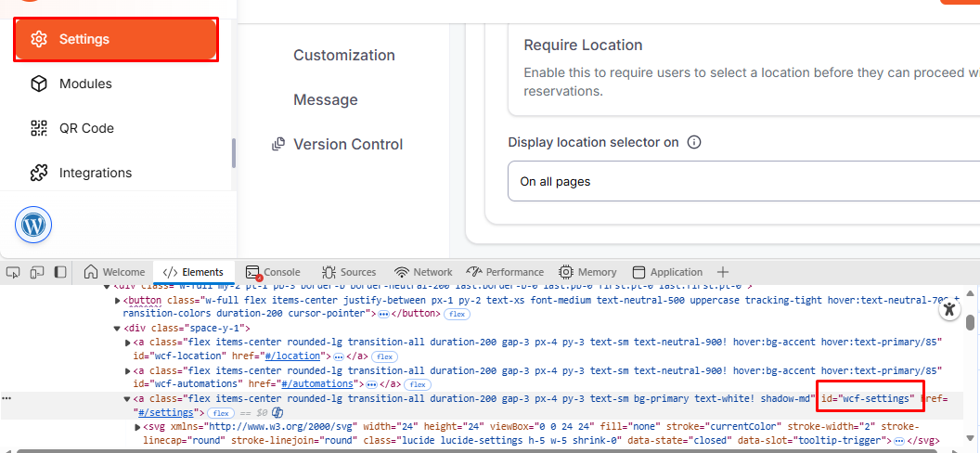Open the Version Control settings section
980x453 pixels.
click(347, 145)
